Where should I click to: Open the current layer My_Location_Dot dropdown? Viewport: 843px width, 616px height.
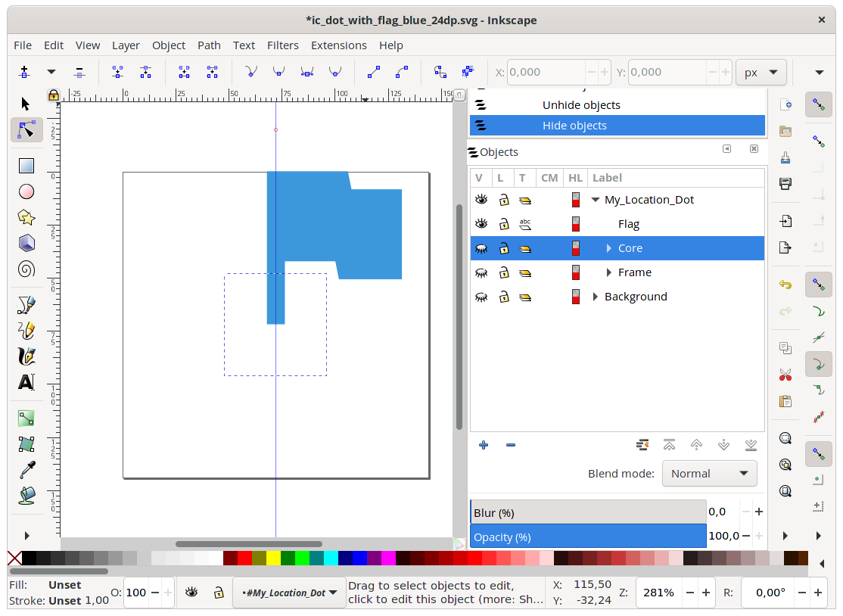click(x=289, y=593)
